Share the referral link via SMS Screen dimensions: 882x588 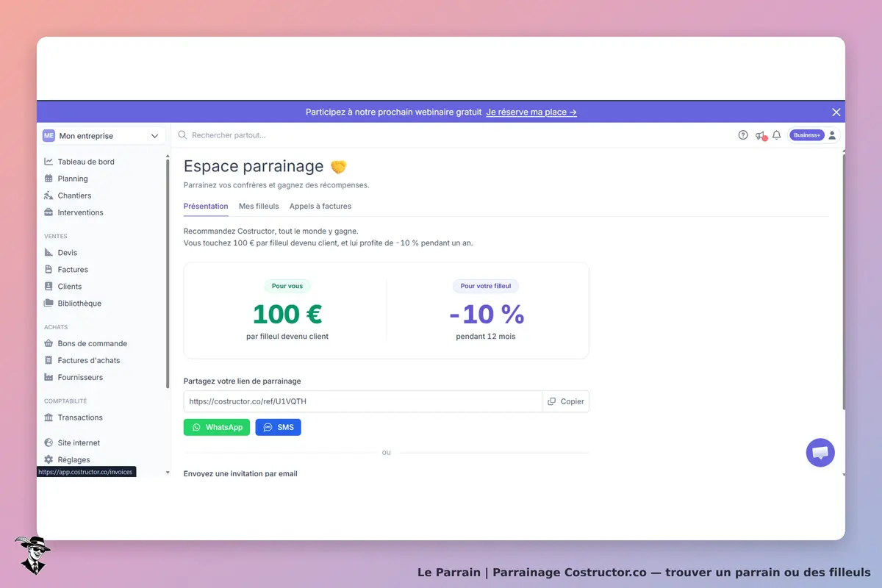278,427
